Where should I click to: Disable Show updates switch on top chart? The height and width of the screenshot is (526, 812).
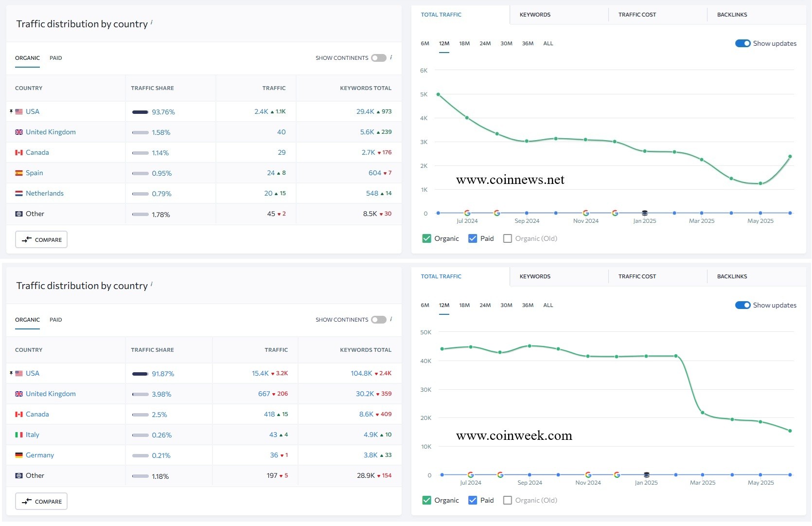point(742,43)
